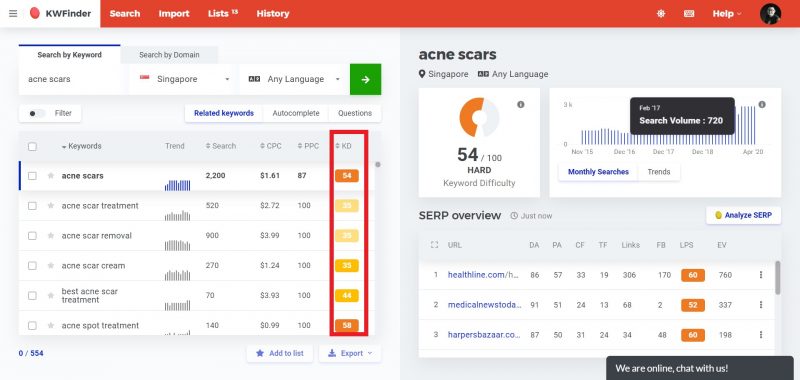Tick the select-all keywords checkbox
Image resolution: width=800 pixels, height=380 pixels.
pos(32,146)
